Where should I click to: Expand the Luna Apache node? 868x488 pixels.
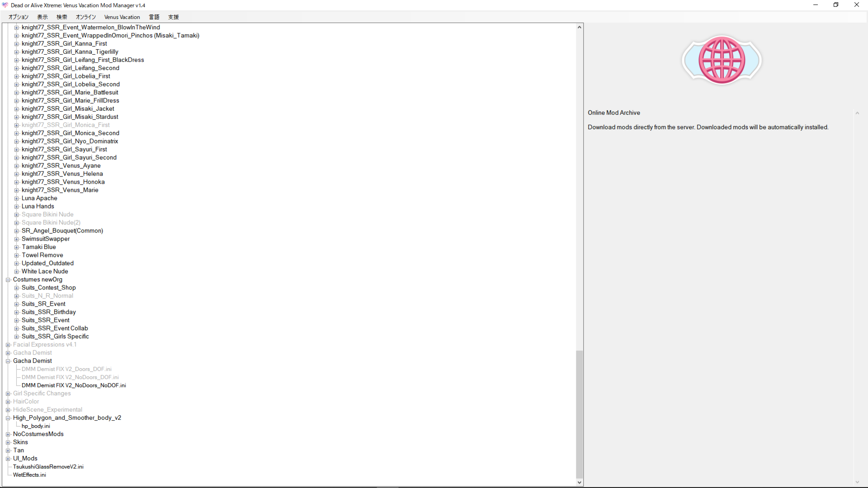[x=17, y=198]
